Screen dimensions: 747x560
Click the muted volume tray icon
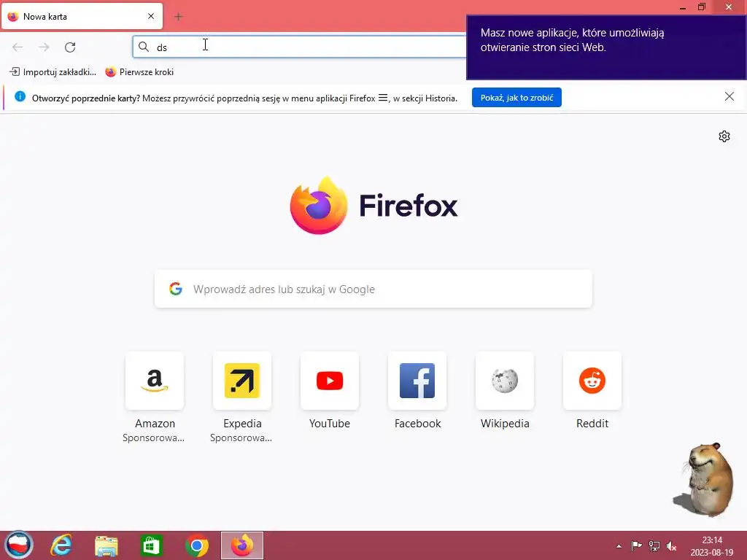click(672, 545)
